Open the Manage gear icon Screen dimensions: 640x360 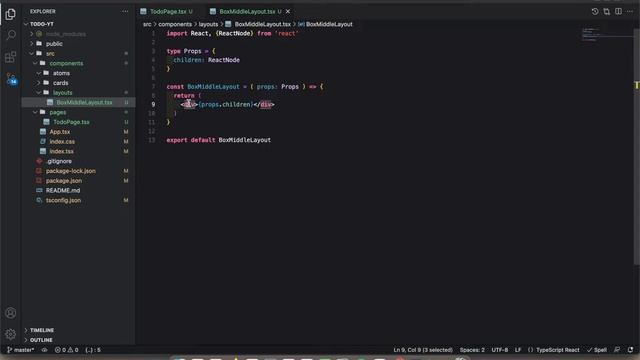tap(11, 334)
